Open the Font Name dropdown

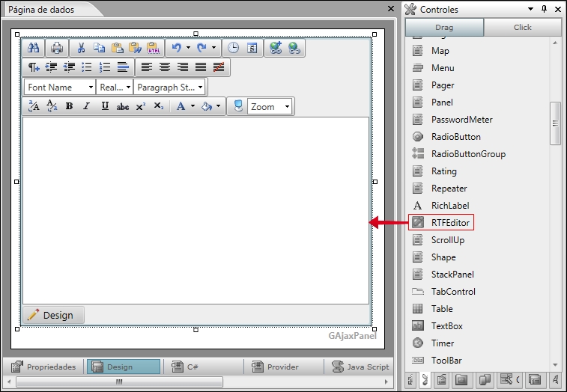60,88
